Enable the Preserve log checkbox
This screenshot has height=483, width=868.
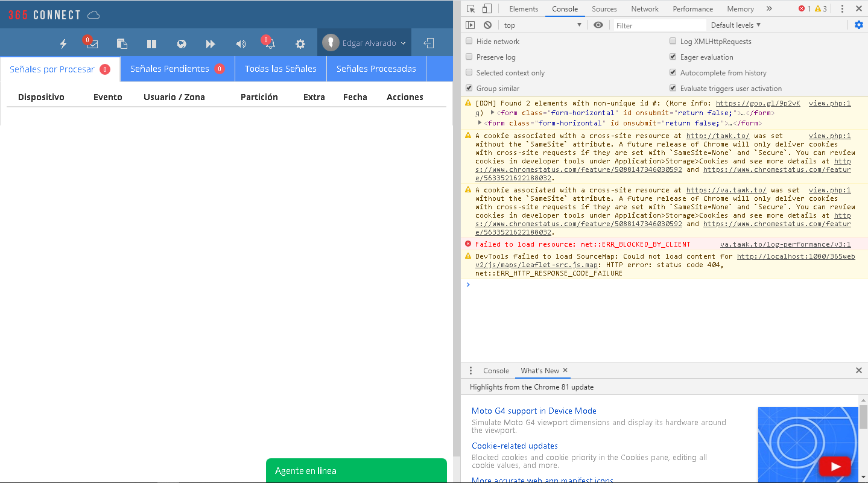pyautogui.click(x=469, y=57)
